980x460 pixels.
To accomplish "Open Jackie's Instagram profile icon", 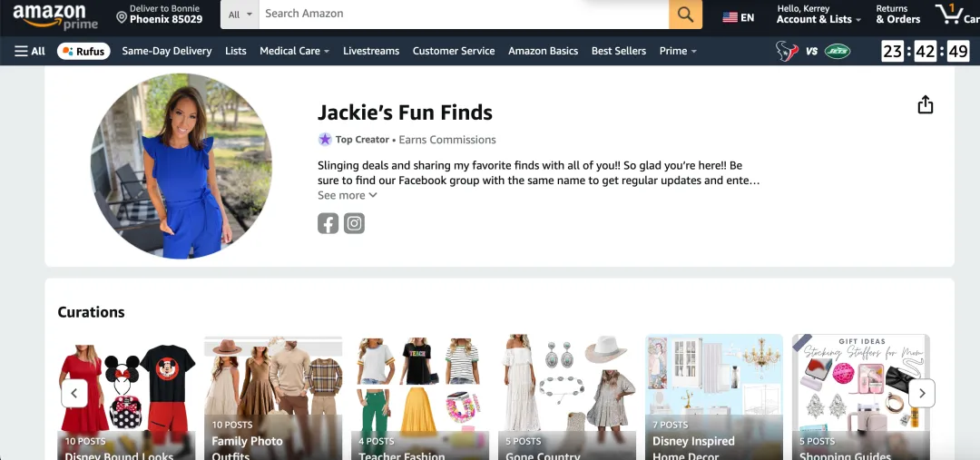I will tap(355, 223).
